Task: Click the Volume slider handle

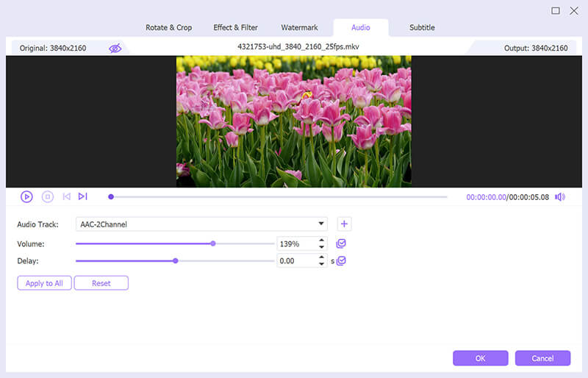Action: pyautogui.click(x=213, y=243)
